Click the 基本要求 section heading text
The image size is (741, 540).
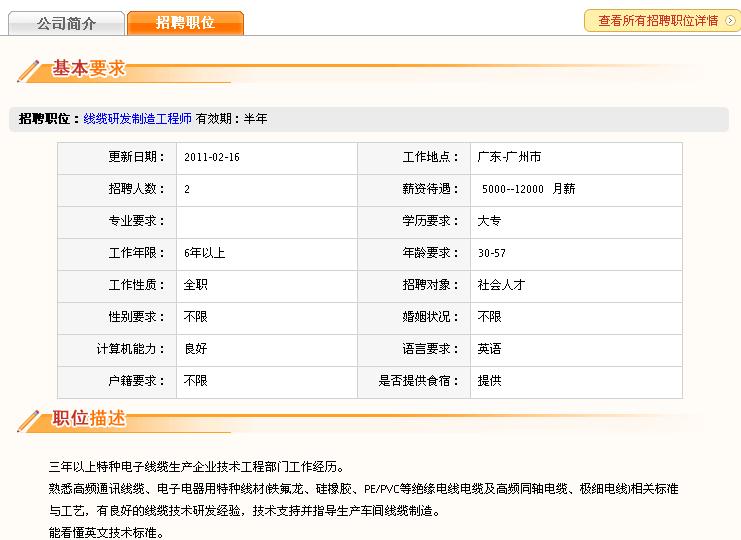pos(89,69)
